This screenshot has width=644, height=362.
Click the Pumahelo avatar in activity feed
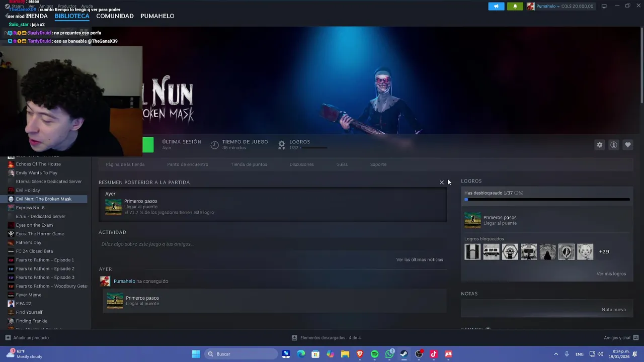coord(105,281)
